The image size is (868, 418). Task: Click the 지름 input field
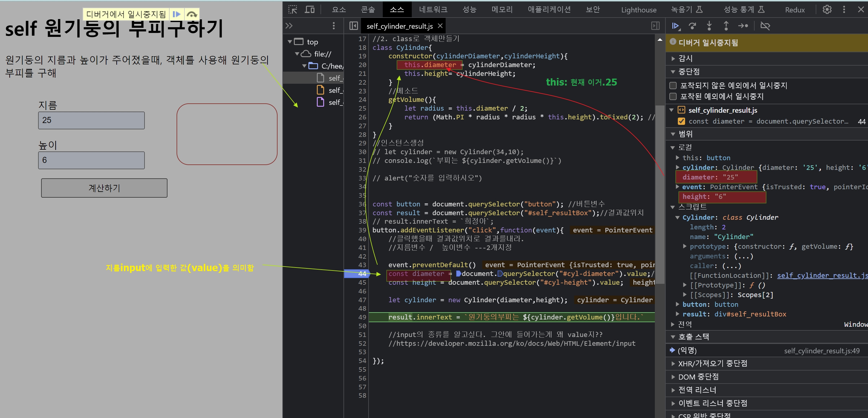pos(91,120)
